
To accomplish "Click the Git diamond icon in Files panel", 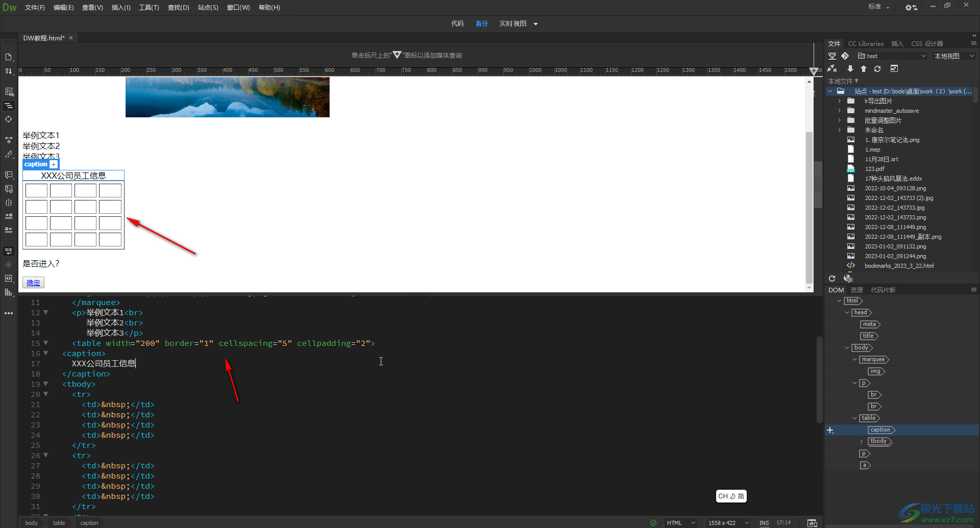I will 845,56.
